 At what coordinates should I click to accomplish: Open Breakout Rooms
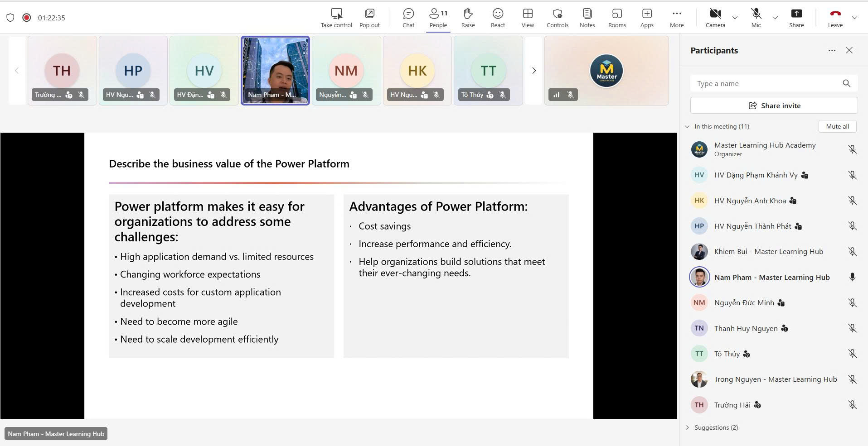(617, 18)
